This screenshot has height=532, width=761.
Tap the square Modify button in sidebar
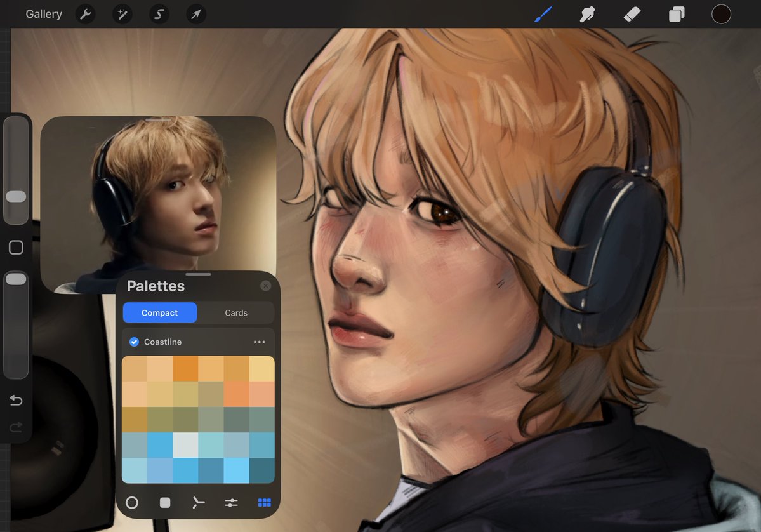pyautogui.click(x=16, y=248)
